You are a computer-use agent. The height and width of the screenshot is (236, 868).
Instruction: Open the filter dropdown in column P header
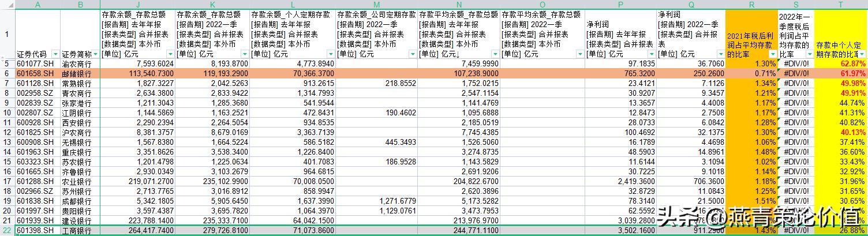(x=651, y=54)
